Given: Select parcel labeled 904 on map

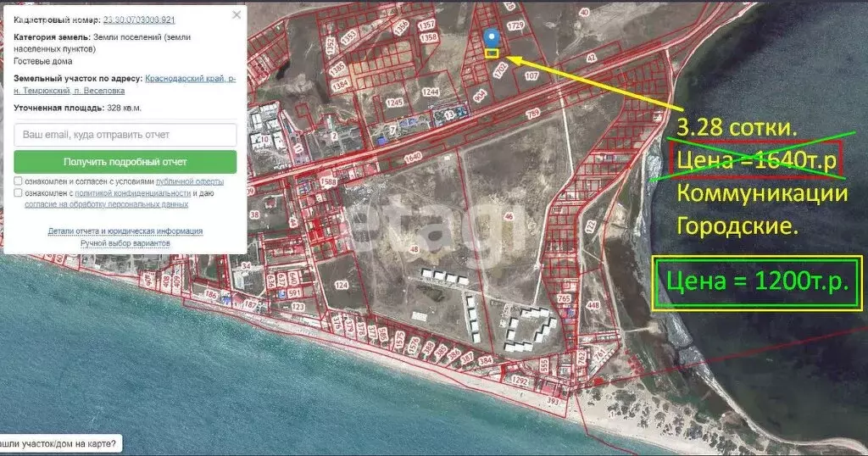Looking at the screenshot, I should click(x=480, y=96).
